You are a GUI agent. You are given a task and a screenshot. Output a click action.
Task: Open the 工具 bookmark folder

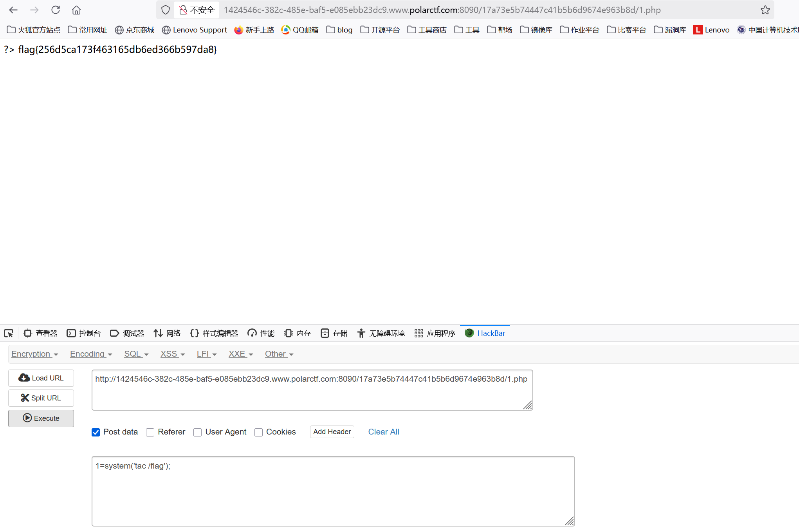point(467,30)
